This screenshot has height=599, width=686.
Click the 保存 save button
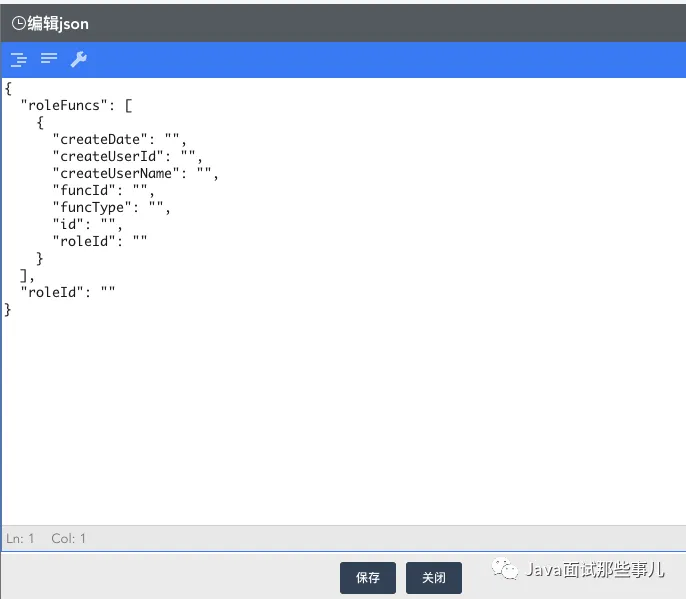[x=368, y=578]
